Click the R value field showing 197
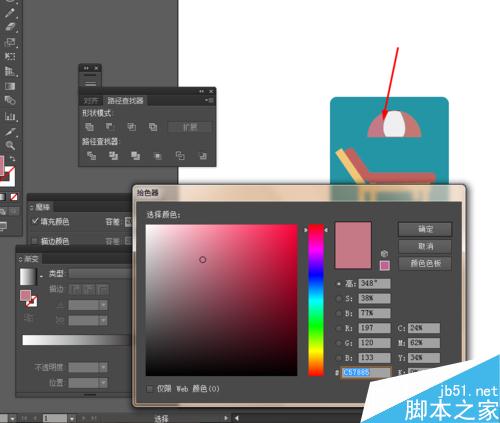Image resolution: width=500 pixels, height=423 pixels. 374,328
